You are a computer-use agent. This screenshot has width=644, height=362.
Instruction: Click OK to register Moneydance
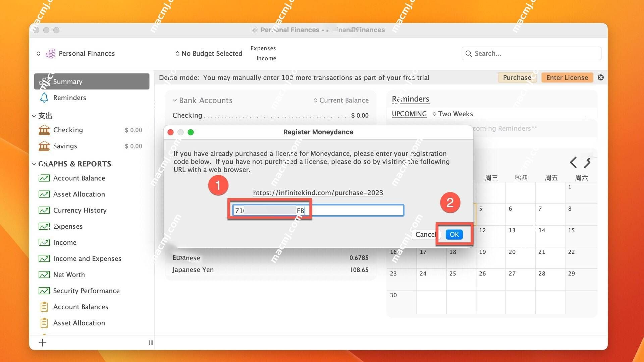coord(453,234)
